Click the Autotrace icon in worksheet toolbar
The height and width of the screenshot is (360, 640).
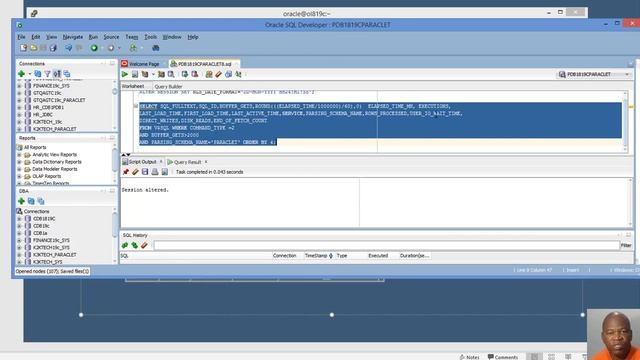[x=161, y=74]
